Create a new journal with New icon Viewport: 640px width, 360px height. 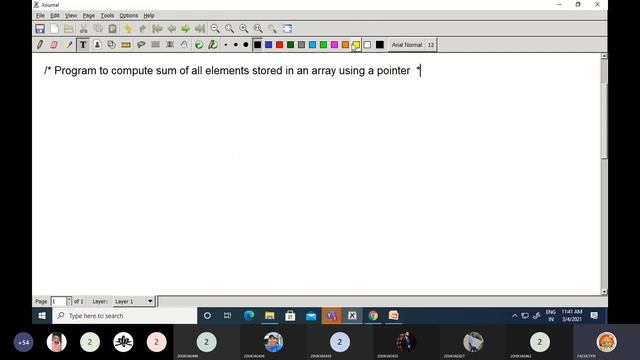point(54,29)
